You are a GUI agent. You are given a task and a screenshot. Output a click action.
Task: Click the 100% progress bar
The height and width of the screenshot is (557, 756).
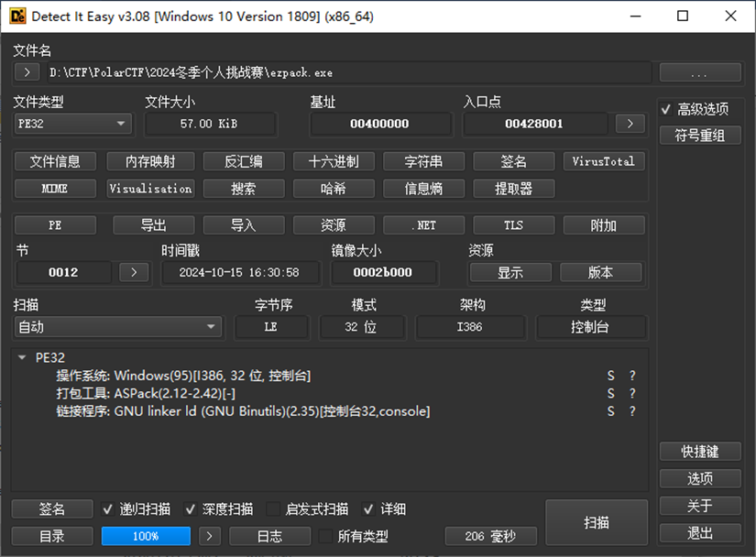tap(146, 536)
